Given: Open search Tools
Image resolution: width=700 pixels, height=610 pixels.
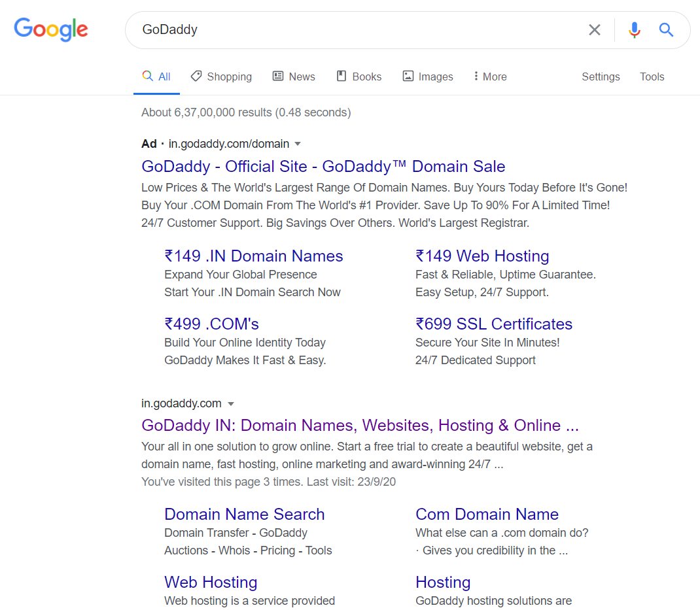Looking at the screenshot, I should 652,76.
